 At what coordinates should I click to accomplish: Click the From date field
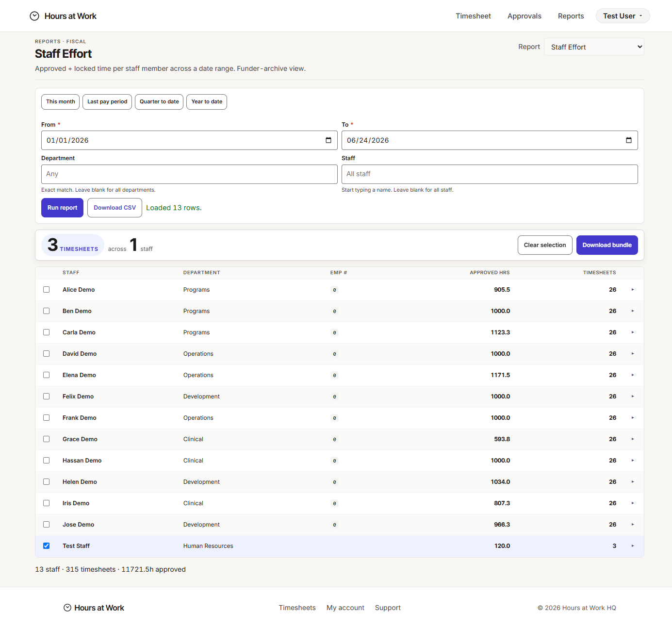189,140
